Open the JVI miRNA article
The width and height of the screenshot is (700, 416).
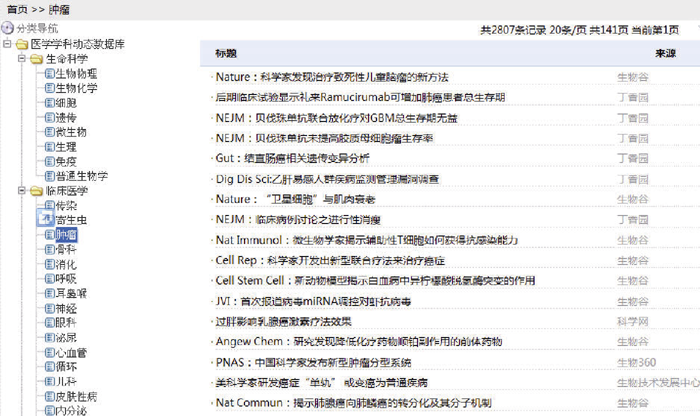point(313,301)
